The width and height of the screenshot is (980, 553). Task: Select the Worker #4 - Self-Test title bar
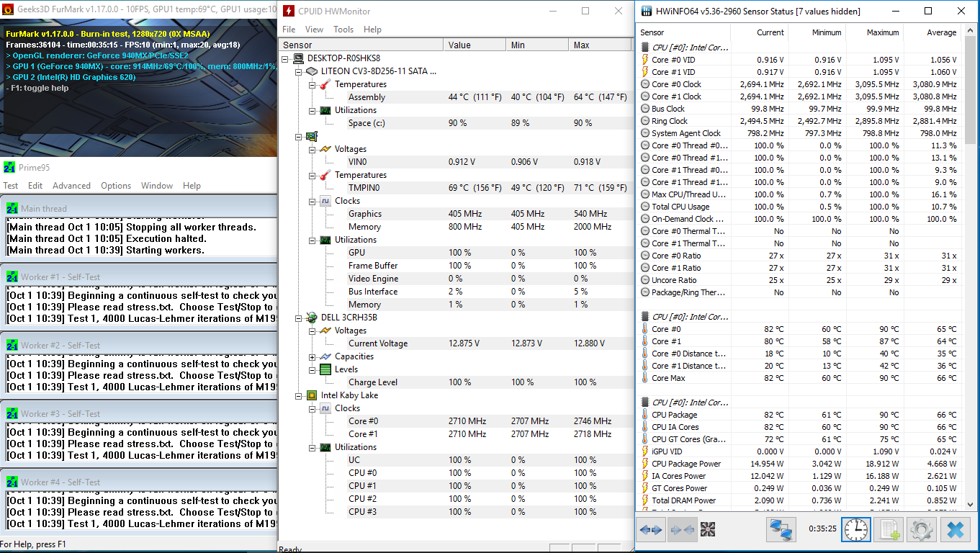[138, 482]
